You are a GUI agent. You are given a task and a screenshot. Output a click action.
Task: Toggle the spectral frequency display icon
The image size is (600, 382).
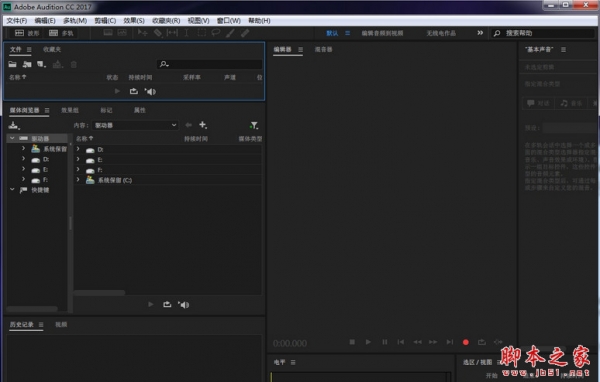tap(108, 33)
